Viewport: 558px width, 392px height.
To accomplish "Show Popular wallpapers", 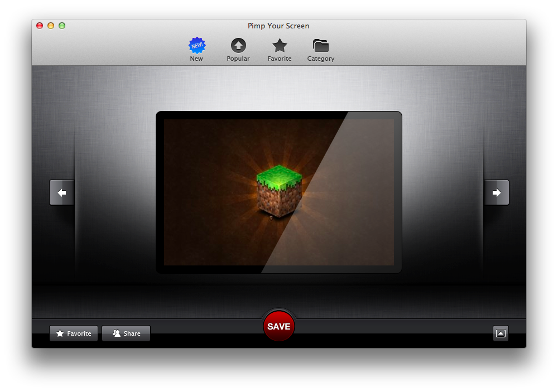I will point(238,49).
